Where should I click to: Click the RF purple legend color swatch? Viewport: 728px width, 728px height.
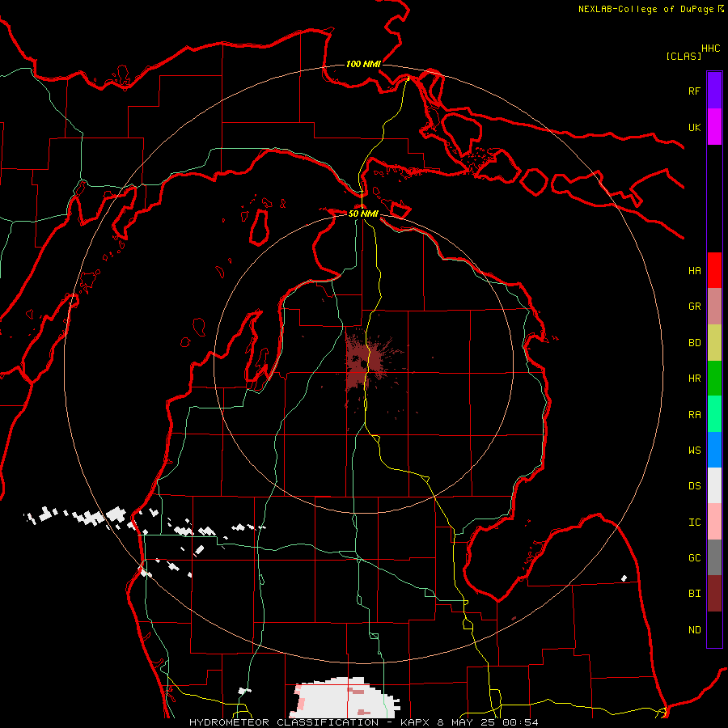(714, 91)
